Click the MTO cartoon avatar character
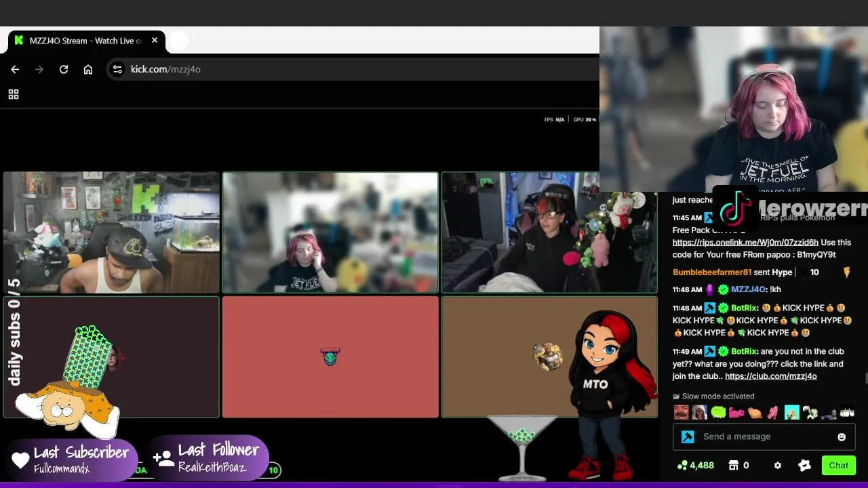The height and width of the screenshot is (488, 868). coord(612,394)
